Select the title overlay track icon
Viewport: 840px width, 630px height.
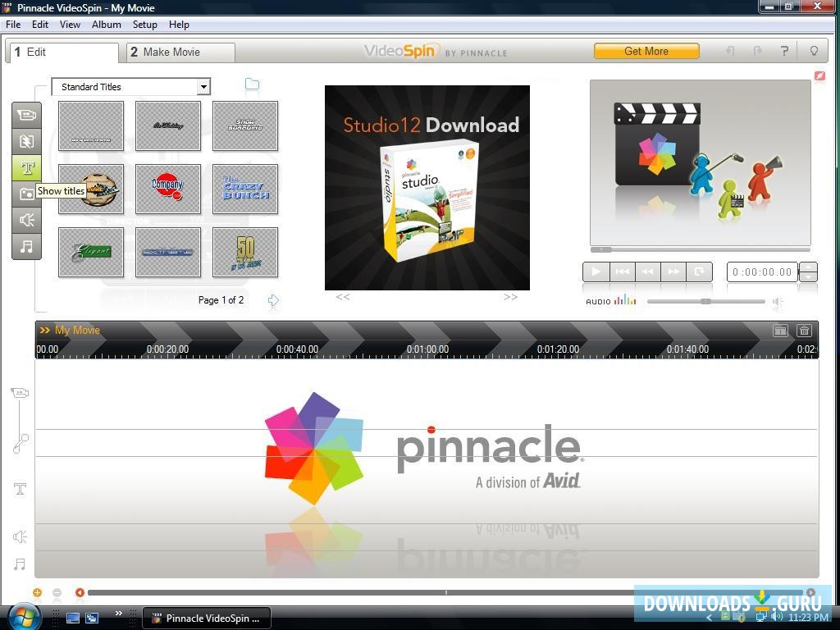pyautogui.click(x=20, y=489)
